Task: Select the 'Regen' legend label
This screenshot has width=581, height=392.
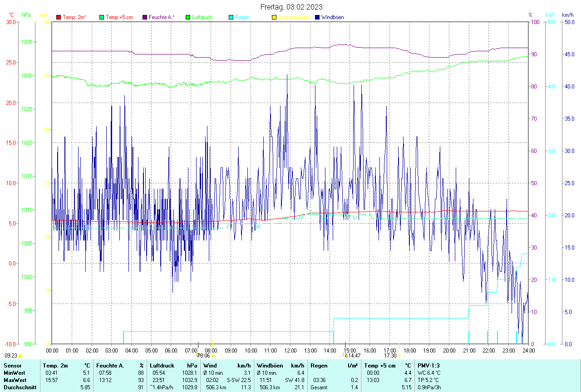Action: click(242, 17)
